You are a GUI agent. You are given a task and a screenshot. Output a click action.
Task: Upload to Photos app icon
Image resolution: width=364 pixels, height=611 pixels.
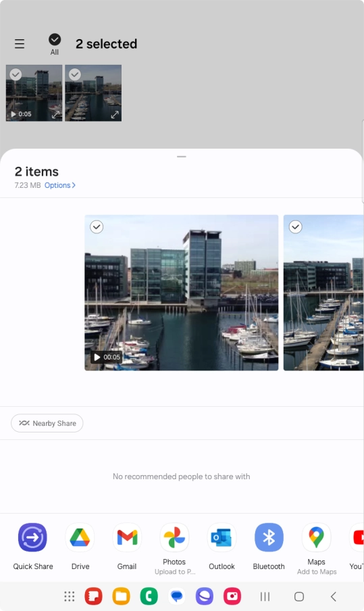(174, 537)
